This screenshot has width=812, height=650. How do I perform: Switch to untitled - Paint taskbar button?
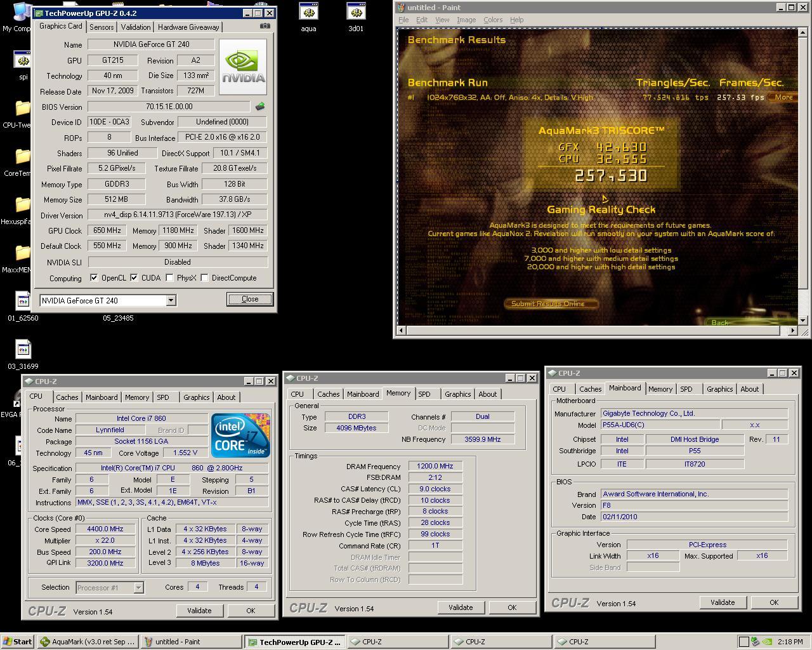[191, 642]
